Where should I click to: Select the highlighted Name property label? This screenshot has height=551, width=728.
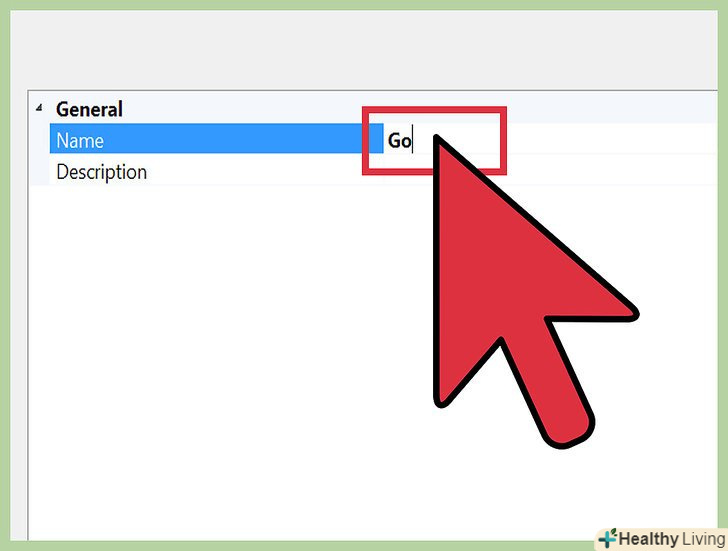click(x=80, y=141)
